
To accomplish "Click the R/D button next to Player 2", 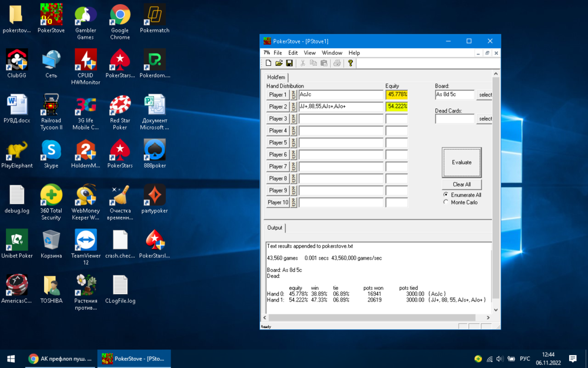I will 294,107.
